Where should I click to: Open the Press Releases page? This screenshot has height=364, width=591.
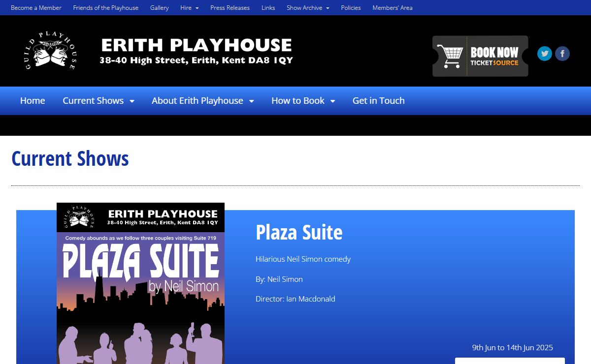(x=230, y=8)
